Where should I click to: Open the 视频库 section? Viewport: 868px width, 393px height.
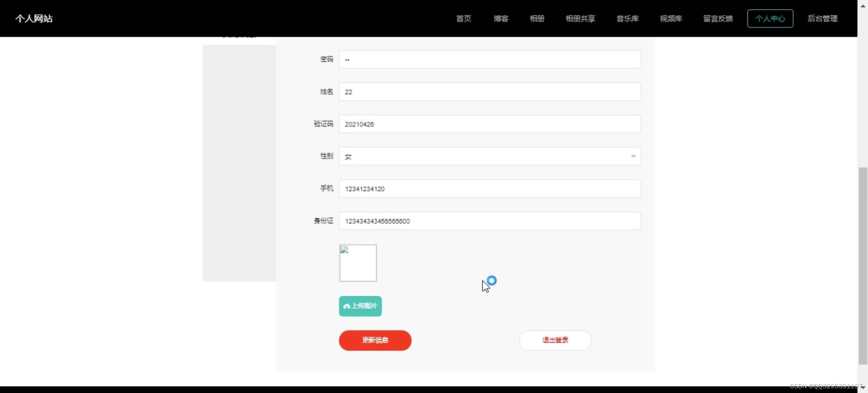tap(671, 19)
